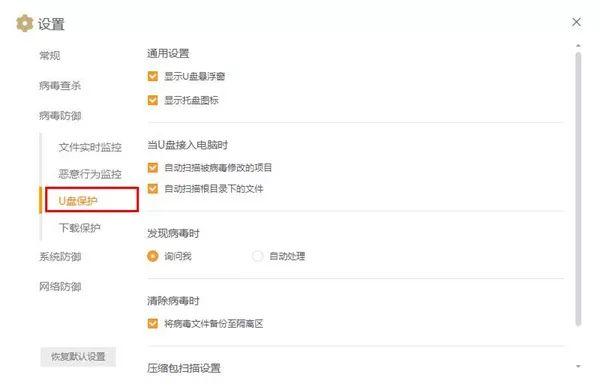Expand the 网络防御 category

click(x=60, y=287)
